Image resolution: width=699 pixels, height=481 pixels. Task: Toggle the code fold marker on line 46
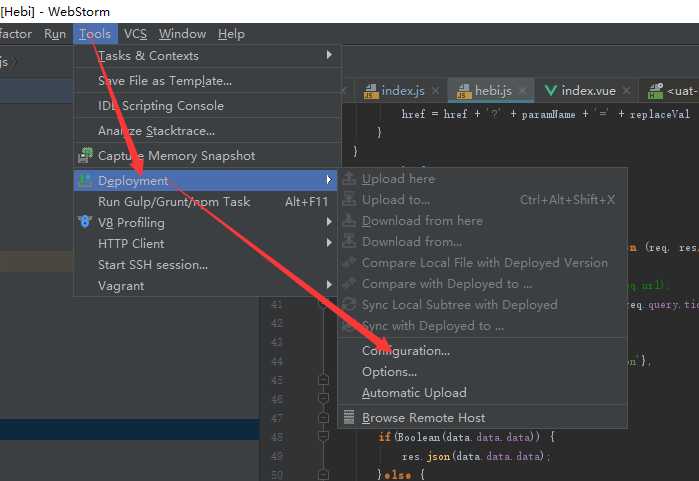324,398
